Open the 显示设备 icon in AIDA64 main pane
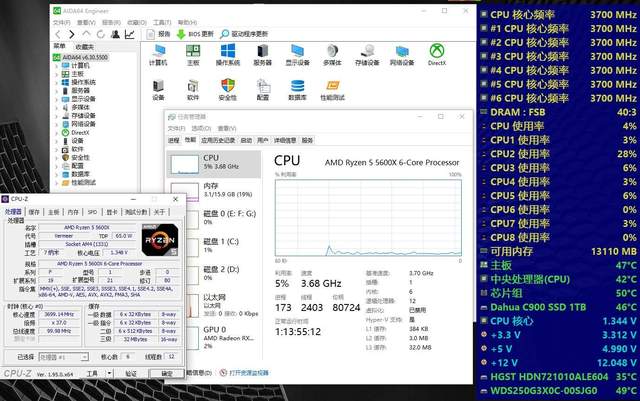This screenshot has width=640, height=401. pos(298,55)
